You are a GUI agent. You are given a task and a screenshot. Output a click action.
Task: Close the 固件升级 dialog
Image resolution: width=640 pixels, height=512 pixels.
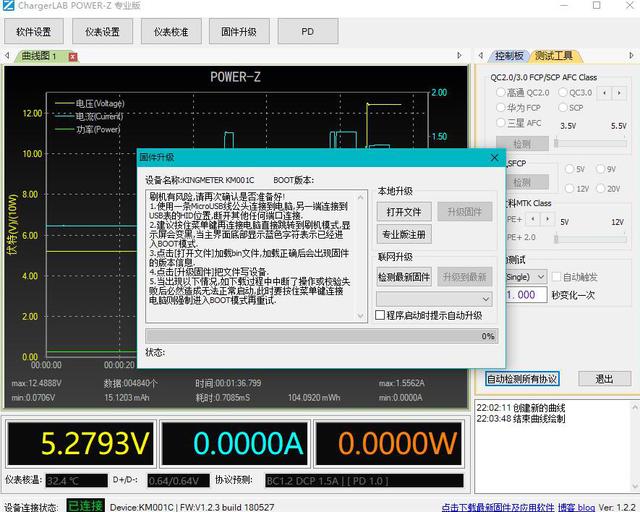point(494,158)
